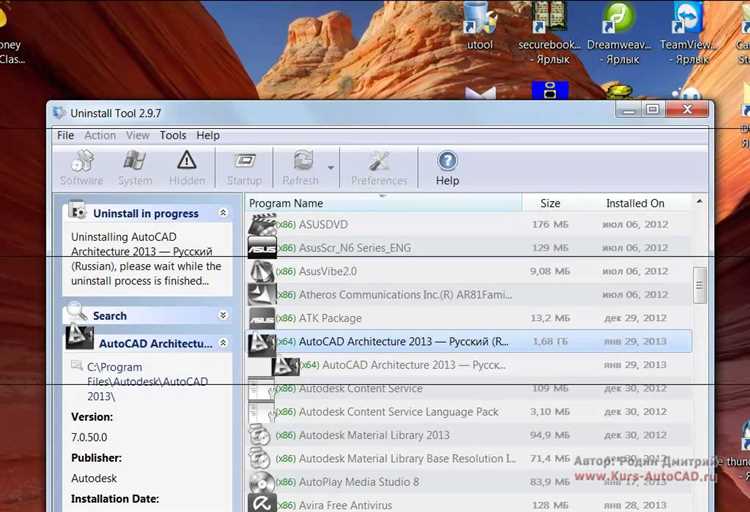Click Autodesk Material Library 2013 text
The image size is (750, 512).
374,435
